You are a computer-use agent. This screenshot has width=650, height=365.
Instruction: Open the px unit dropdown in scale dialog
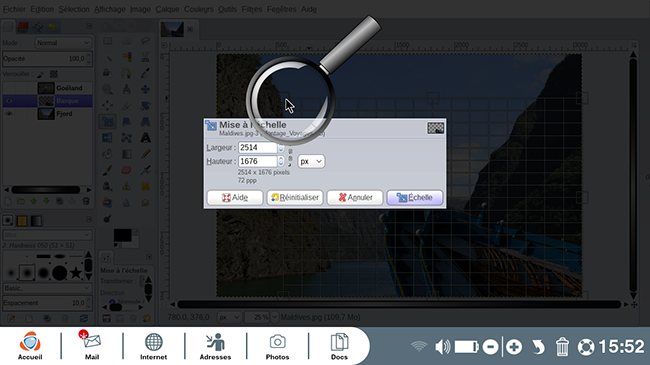click(311, 161)
